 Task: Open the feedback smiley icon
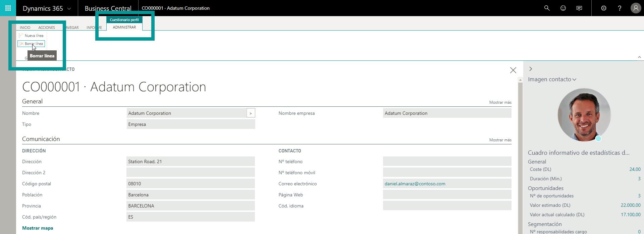point(563,8)
